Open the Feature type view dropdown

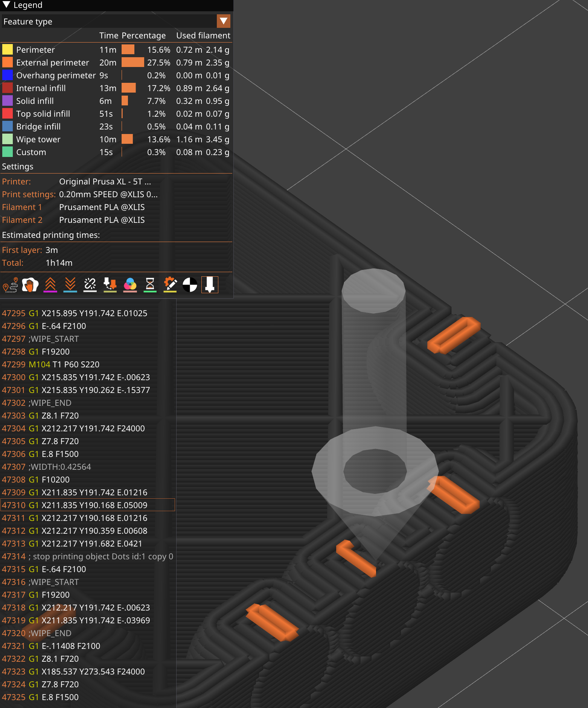pos(224,21)
